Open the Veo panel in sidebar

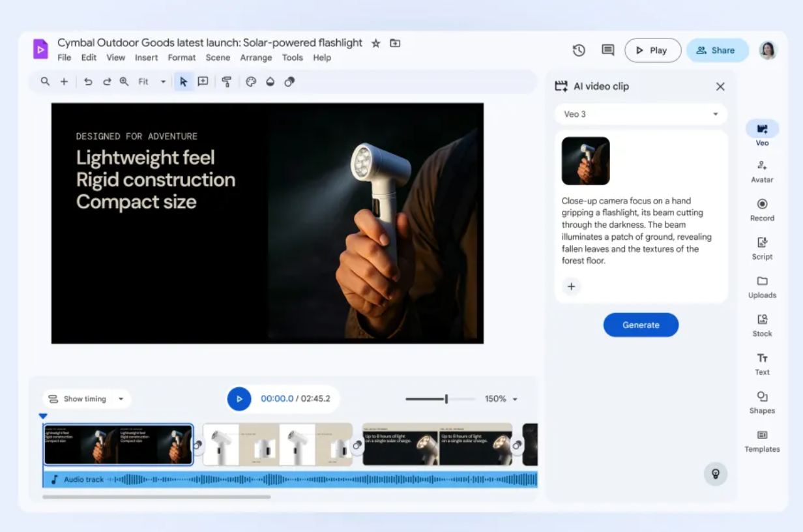(x=762, y=134)
